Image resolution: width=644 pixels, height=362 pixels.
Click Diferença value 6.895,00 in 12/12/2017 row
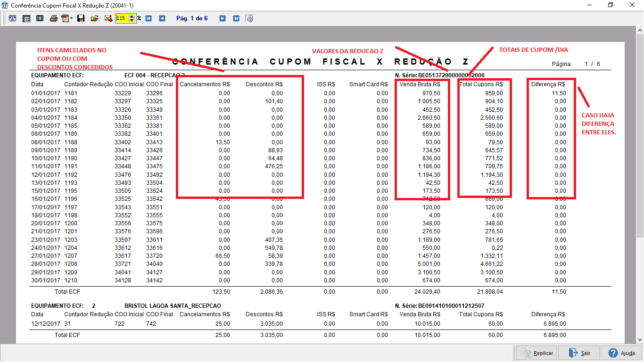(554, 324)
